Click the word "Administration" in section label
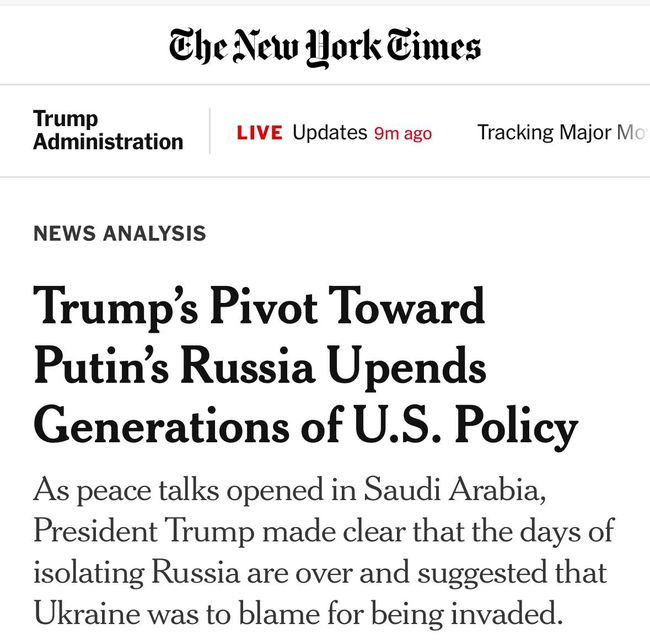Image resolution: width=650 pixels, height=640 pixels. tap(108, 142)
